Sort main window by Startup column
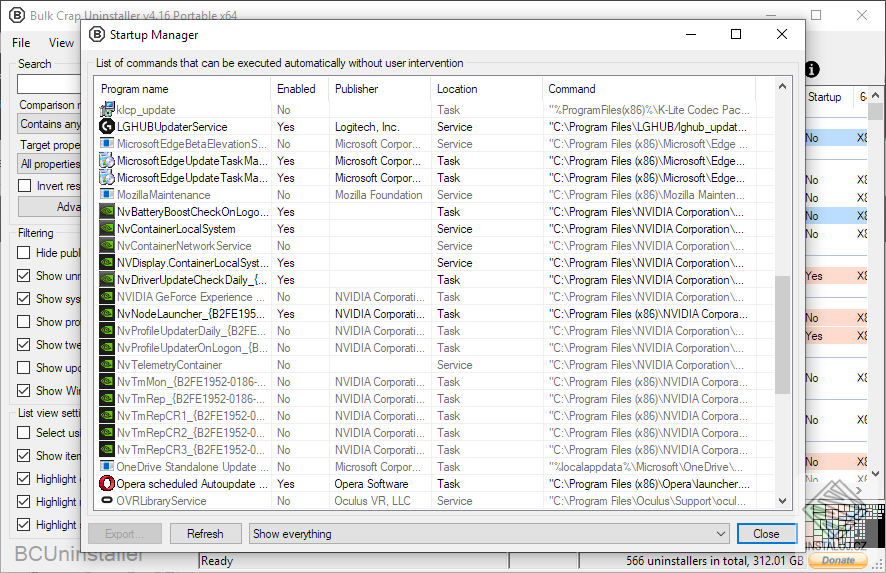This screenshot has width=886, height=573. 827,97
